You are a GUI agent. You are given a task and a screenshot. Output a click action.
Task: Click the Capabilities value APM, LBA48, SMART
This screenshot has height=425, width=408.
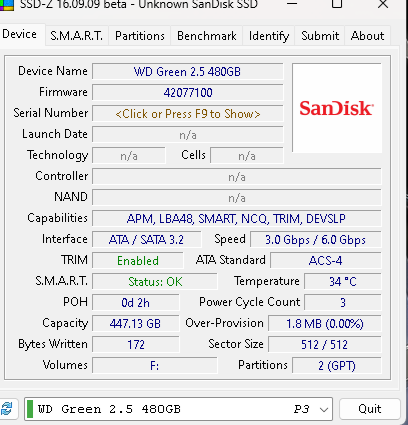coord(237,219)
